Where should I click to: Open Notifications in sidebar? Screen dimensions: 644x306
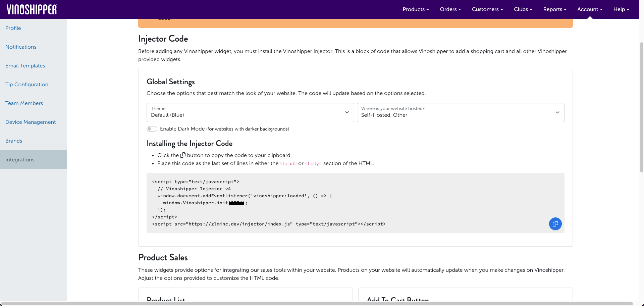click(34, 47)
